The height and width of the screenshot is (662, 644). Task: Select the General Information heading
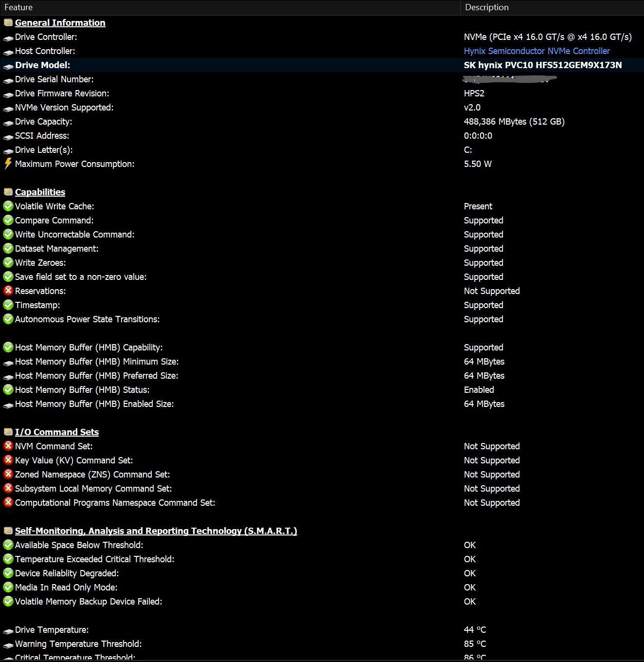click(x=60, y=22)
